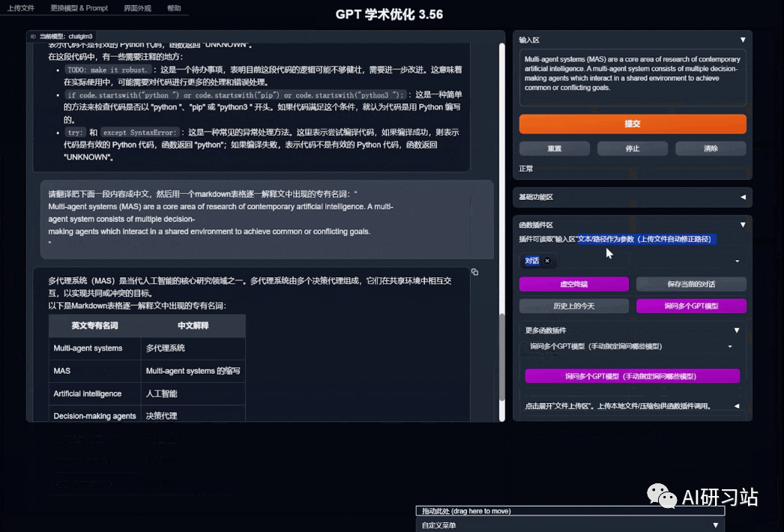Click the MAS table cell
The height and width of the screenshot is (532, 784).
point(94,371)
